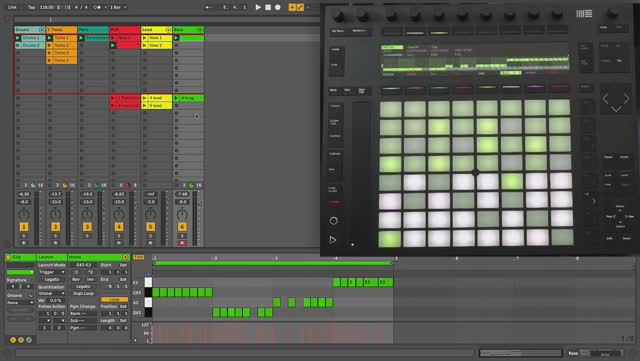Image resolution: width=640 pixels, height=361 pixels.
Task: Open the first Follow Action dropdown
Action: click(45, 321)
